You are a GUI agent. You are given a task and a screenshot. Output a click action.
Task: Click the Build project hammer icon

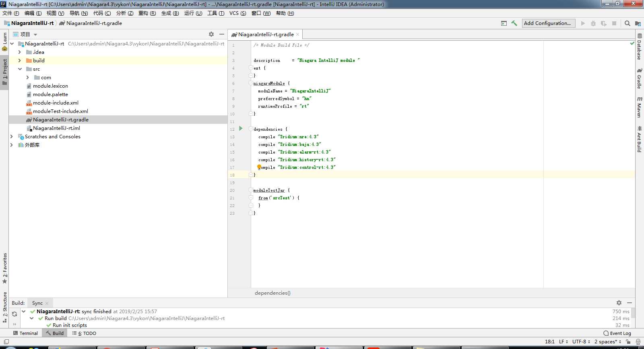[514, 23]
